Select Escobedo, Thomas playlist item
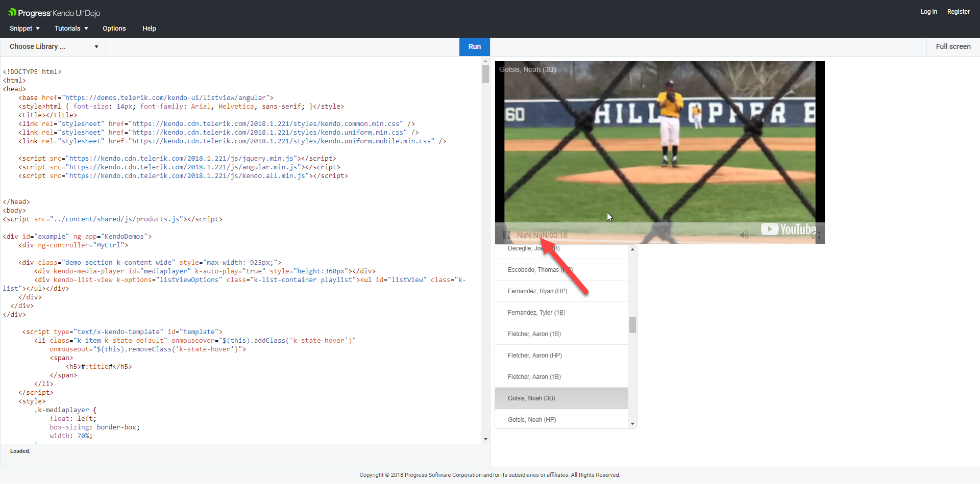Screen dimensions: 980x484 tap(561, 270)
